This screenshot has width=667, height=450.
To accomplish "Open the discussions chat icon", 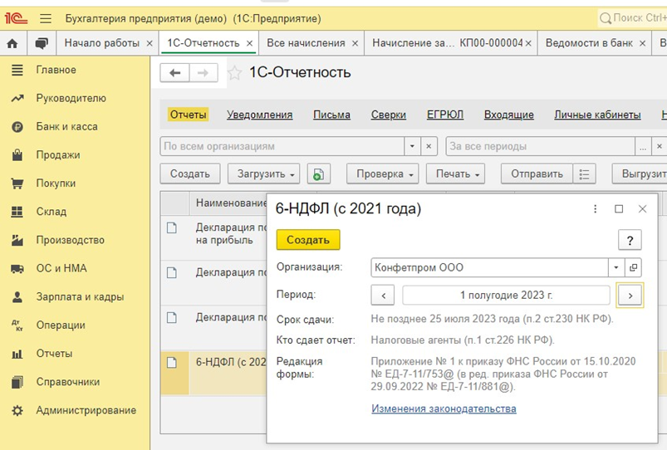I will coord(42,43).
